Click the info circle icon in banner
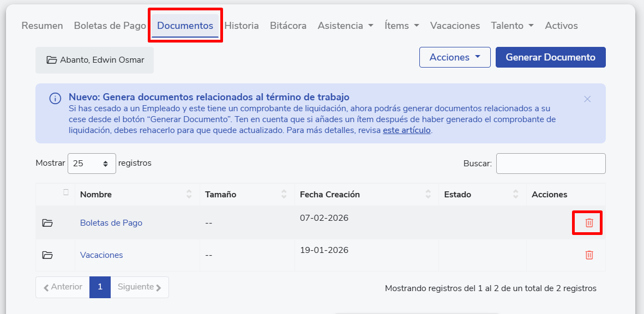Viewport: 644px width, 314px height. click(x=55, y=98)
